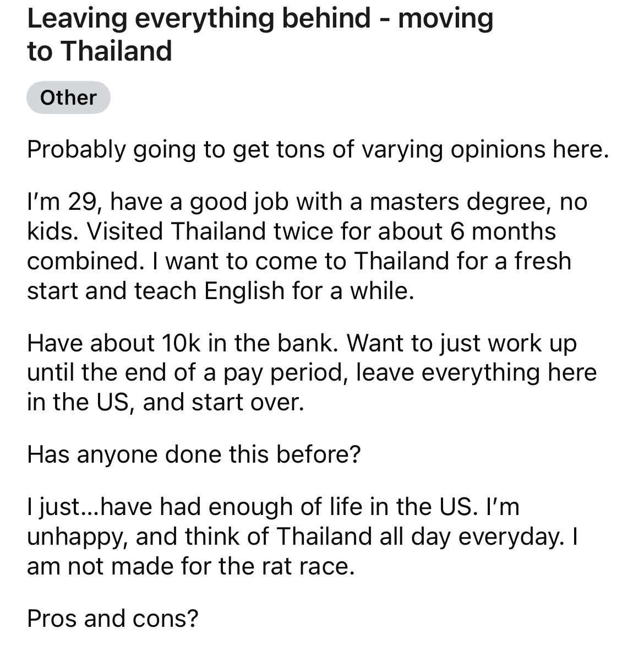Click the word "Thailand" in the title
The height and width of the screenshot is (645, 644).
click(116, 51)
